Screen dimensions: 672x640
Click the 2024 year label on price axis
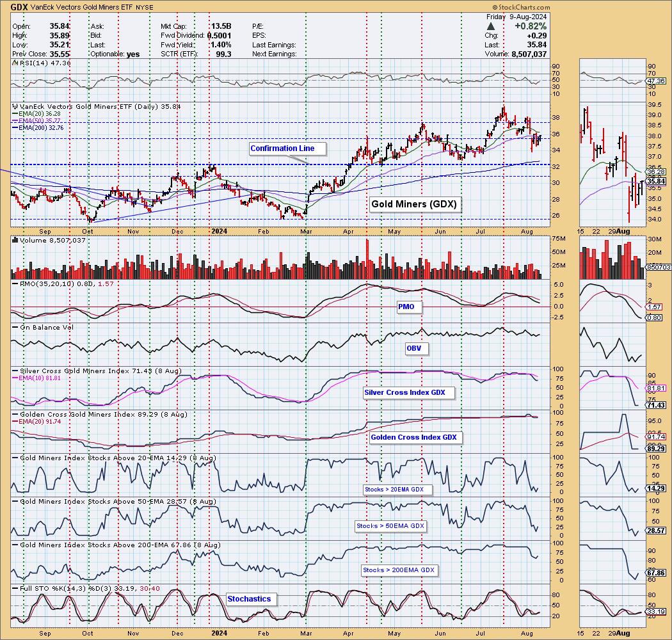(x=220, y=231)
